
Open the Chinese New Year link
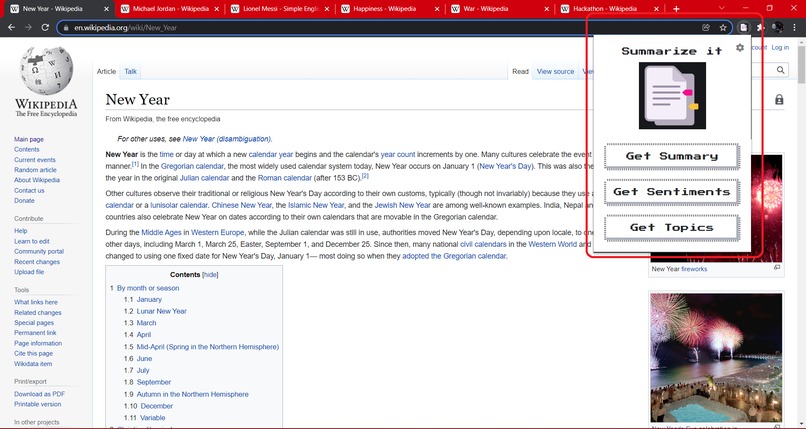click(x=242, y=205)
